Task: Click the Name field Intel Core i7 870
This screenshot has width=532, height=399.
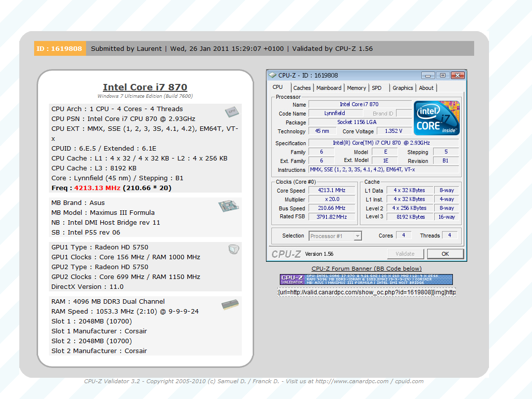Action: tap(359, 104)
